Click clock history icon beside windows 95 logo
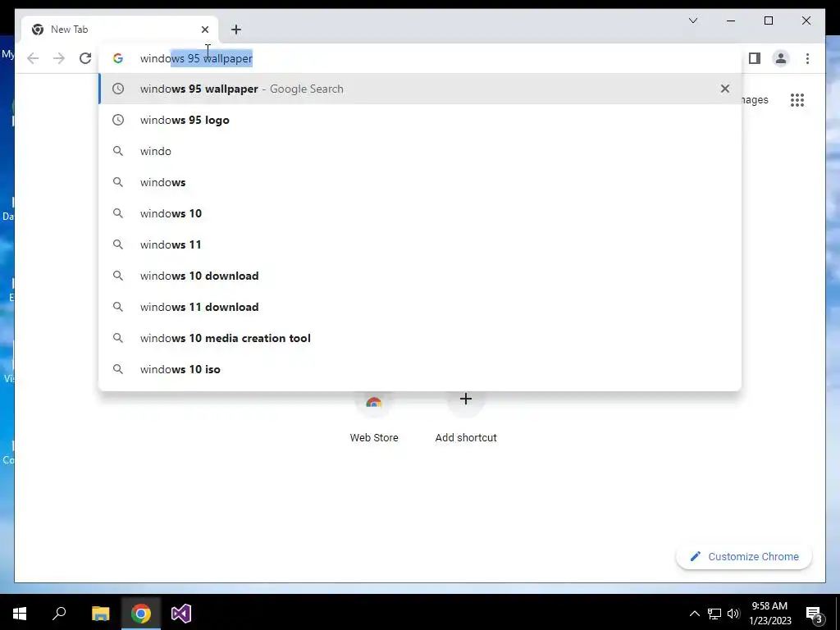Screen dimensions: 840x630 point(118,120)
